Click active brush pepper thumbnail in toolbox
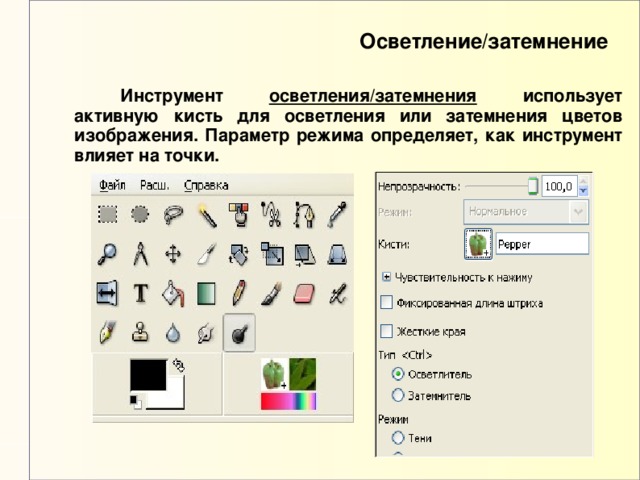This screenshot has height=480, width=640. (x=274, y=373)
